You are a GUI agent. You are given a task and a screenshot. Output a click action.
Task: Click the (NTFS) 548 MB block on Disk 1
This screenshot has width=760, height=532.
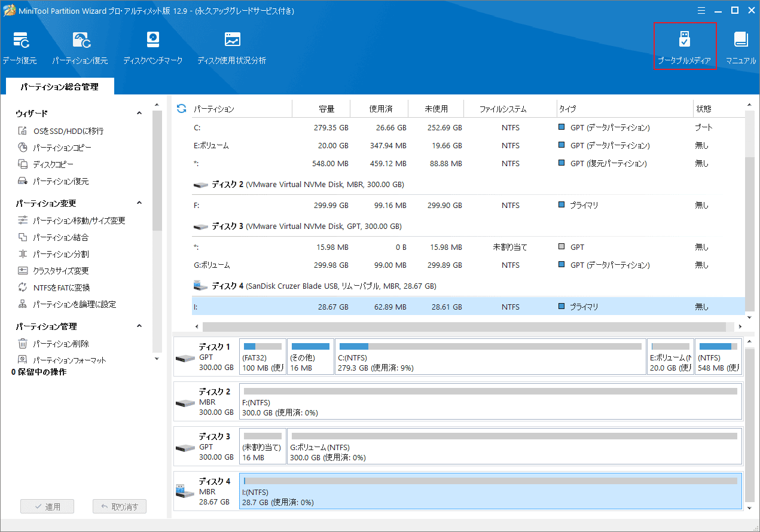(718, 357)
